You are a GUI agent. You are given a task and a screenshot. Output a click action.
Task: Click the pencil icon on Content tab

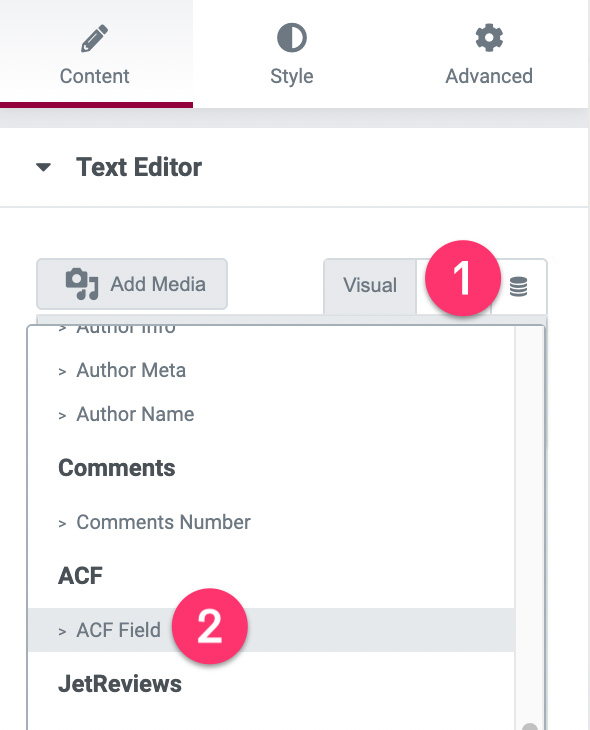(x=95, y=38)
